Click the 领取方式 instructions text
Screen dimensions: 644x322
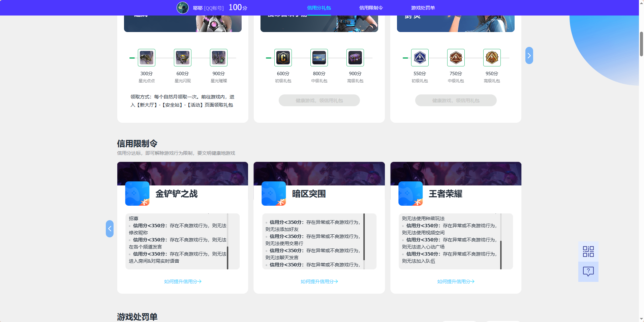pos(182,101)
